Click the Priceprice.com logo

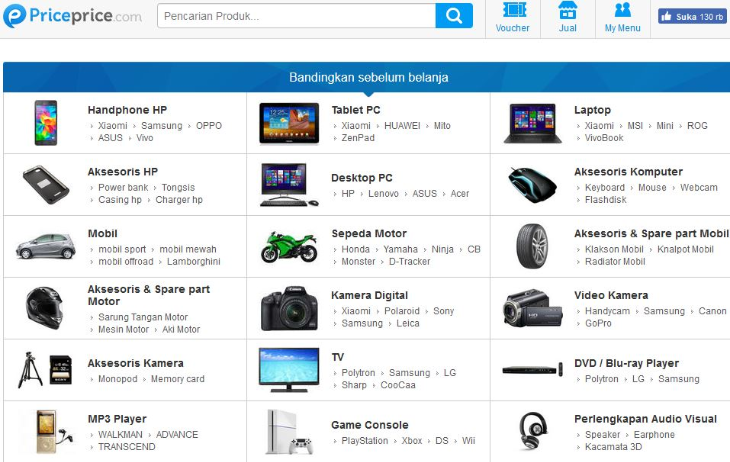click(x=72, y=16)
